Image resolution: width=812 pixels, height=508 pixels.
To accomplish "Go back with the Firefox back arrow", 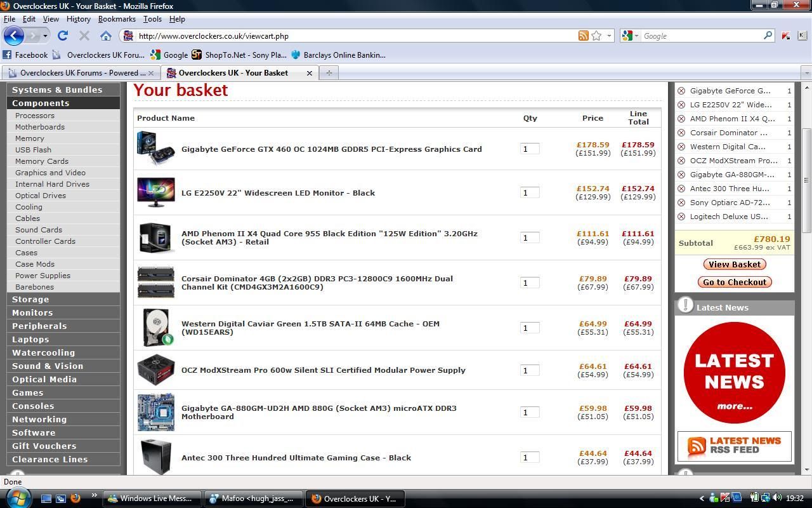I will 13,36.
